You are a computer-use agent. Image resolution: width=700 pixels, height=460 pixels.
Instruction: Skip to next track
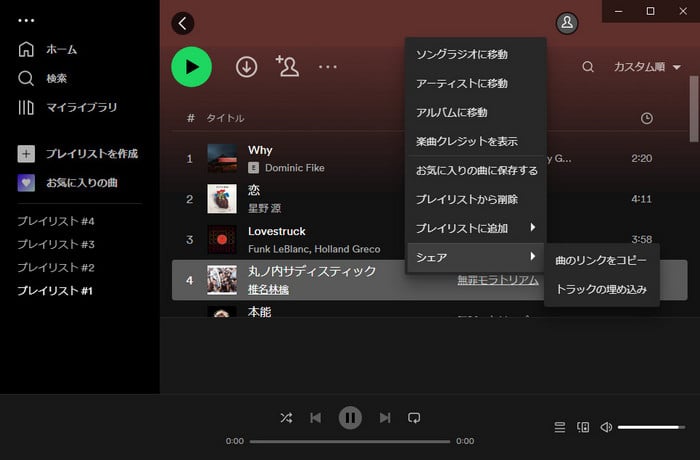pos(385,418)
